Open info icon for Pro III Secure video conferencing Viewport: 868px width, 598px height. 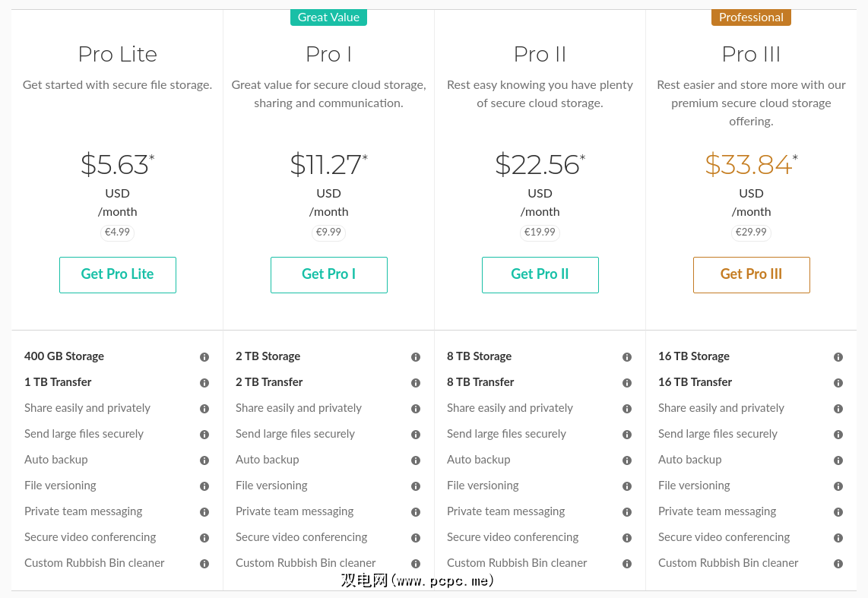point(838,538)
